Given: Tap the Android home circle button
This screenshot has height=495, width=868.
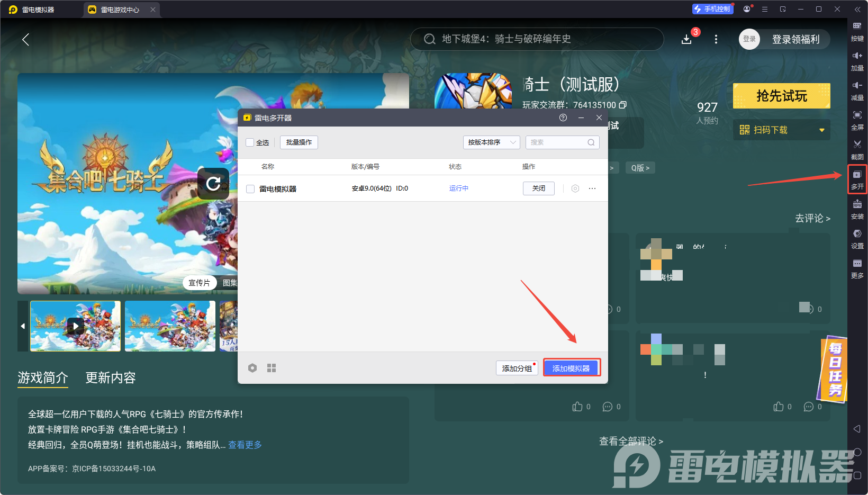Looking at the screenshot, I should point(857,452).
